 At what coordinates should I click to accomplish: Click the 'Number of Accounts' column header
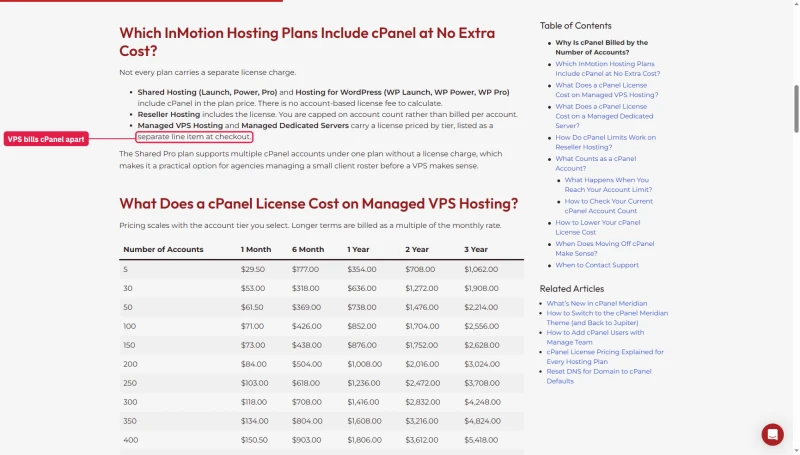tap(163, 249)
